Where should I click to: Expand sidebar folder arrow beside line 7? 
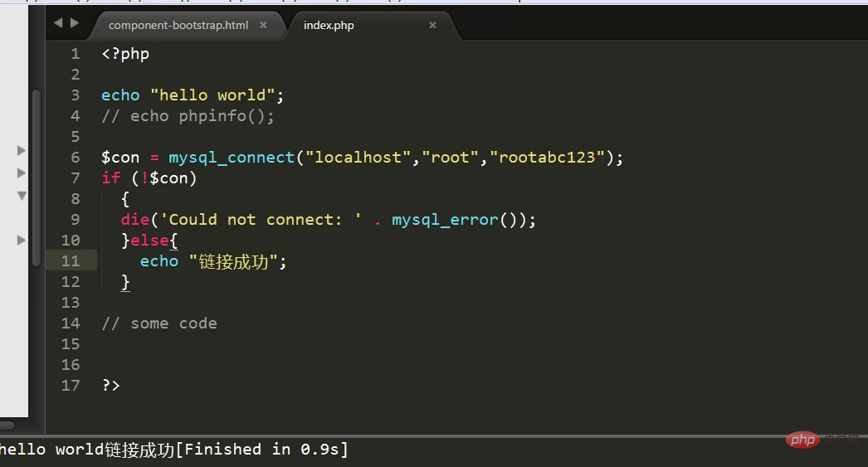(21, 173)
